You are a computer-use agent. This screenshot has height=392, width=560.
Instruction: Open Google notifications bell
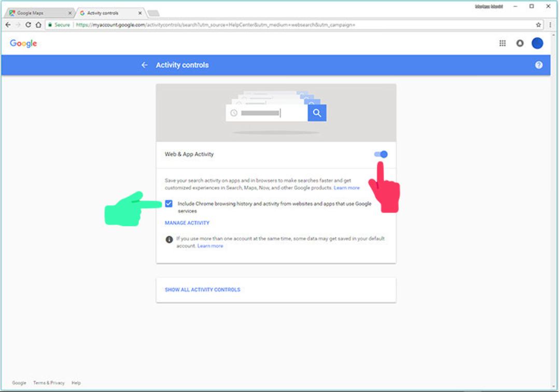pyautogui.click(x=520, y=43)
